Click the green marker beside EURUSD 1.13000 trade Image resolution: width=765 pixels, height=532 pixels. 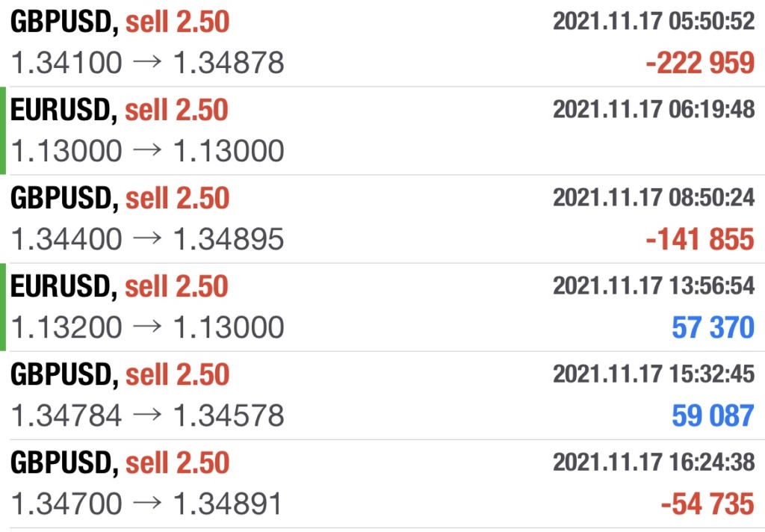click(3, 131)
